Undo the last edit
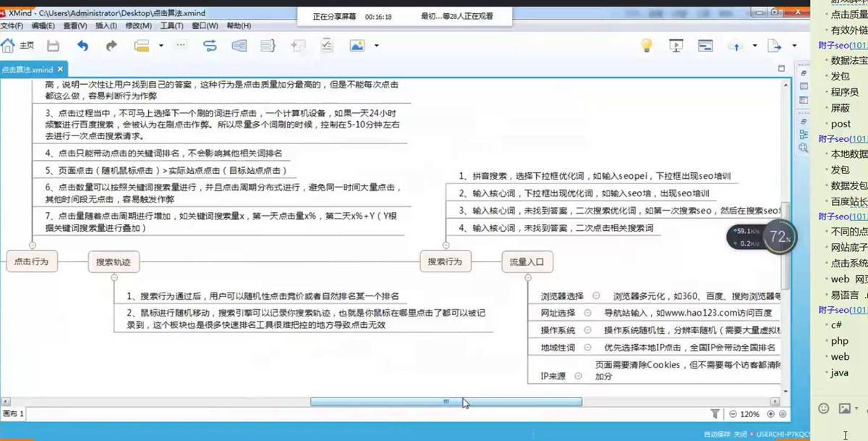The width and height of the screenshot is (868, 441). (82, 46)
